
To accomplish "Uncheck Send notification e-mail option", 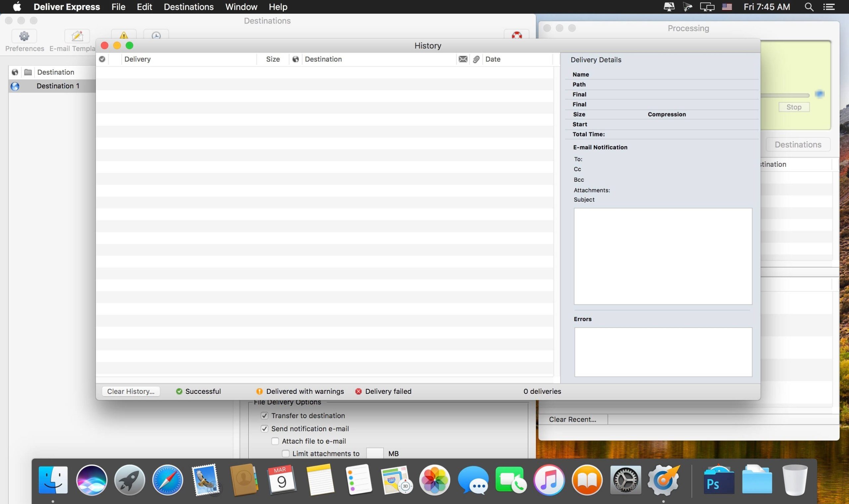I will pos(265,429).
